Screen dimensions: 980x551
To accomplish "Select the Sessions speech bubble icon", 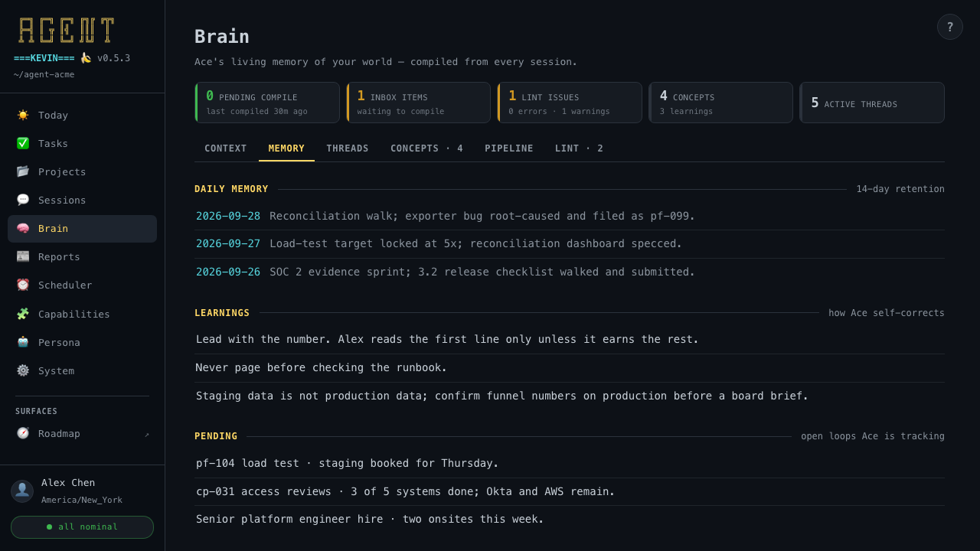I will (x=23, y=200).
